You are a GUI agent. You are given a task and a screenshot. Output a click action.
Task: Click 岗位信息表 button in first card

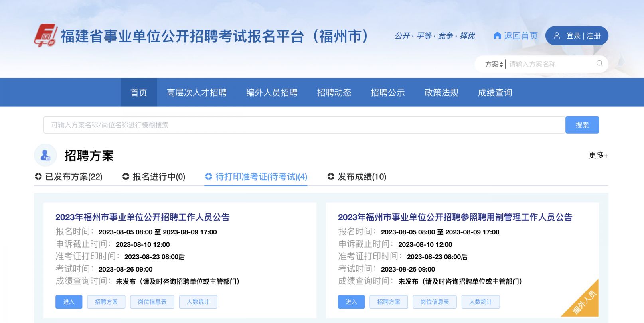[152, 302]
